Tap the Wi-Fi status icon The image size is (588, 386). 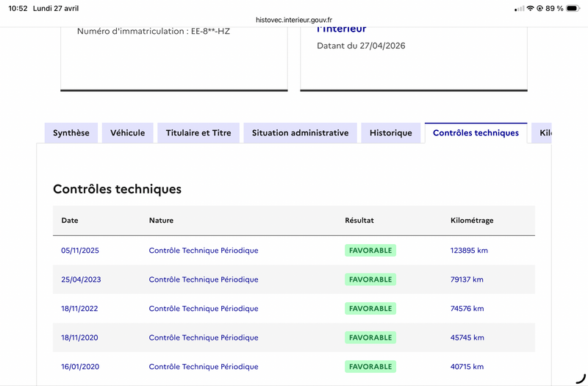coord(530,8)
